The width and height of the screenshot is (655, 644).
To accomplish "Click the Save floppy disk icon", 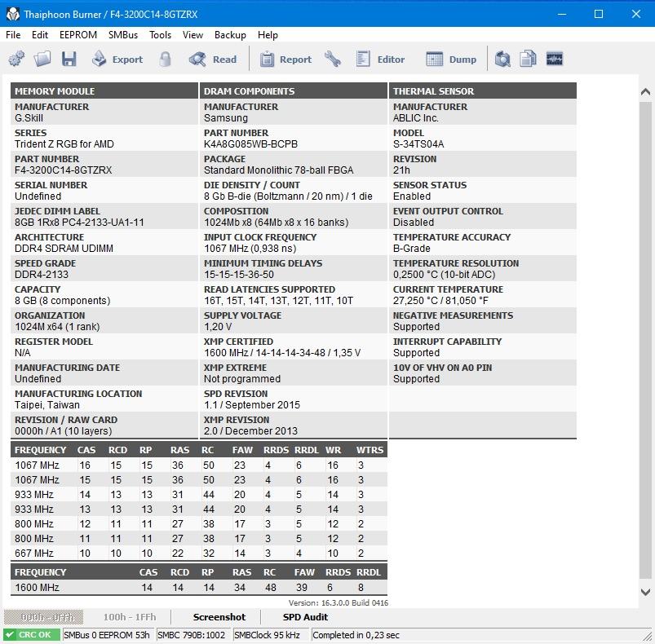I will pos(69,59).
